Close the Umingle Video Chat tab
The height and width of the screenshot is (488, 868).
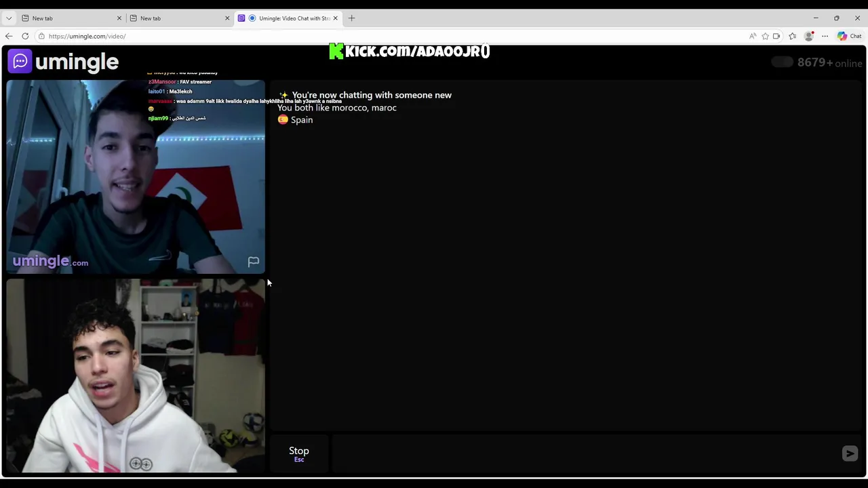335,18
